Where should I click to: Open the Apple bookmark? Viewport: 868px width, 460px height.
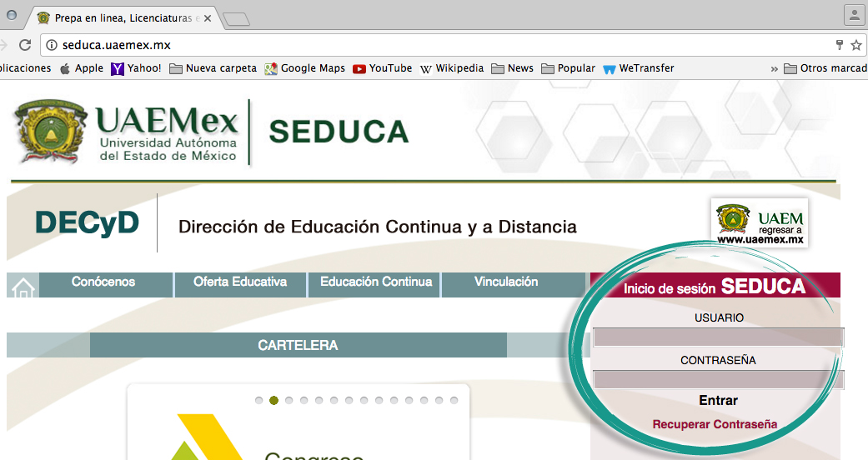pyautogui.click(x=82, y=68)
